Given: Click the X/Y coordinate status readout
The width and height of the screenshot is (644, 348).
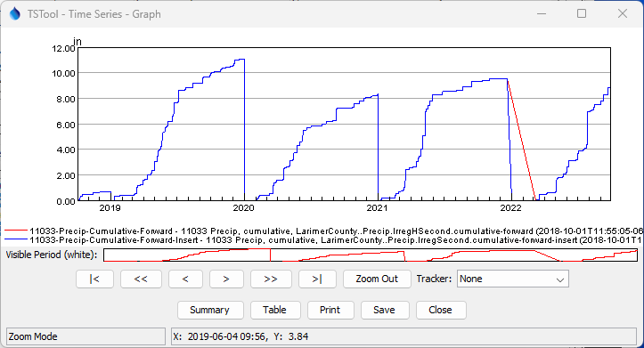Looking at the screenshot, I should [404, 336].
